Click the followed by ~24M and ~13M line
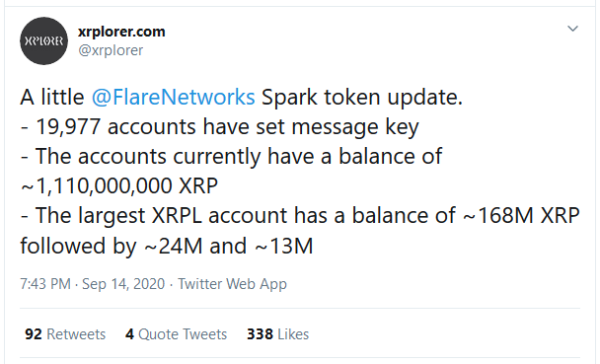 click(x=167, y=245)
